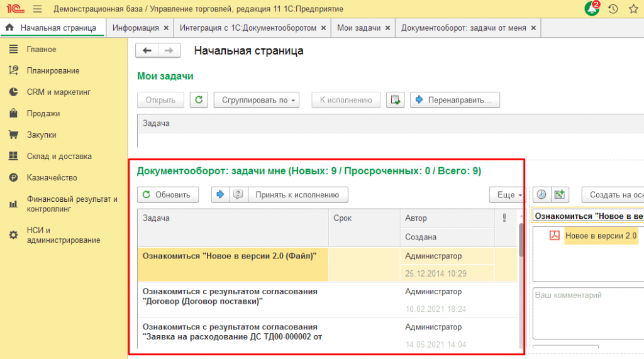Click the Мои задачи heading link

pos(165,76)
